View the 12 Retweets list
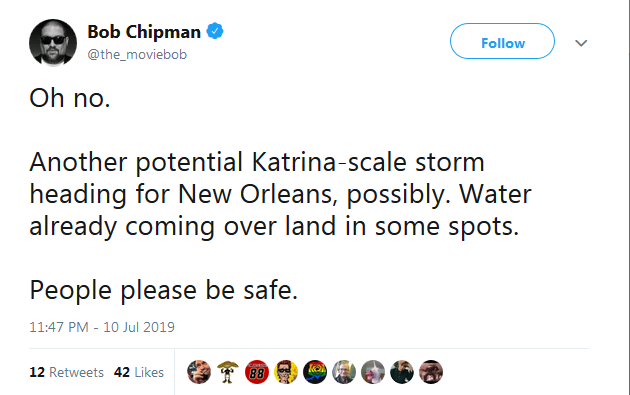This screenshot has width=630, height=395. 66,372
